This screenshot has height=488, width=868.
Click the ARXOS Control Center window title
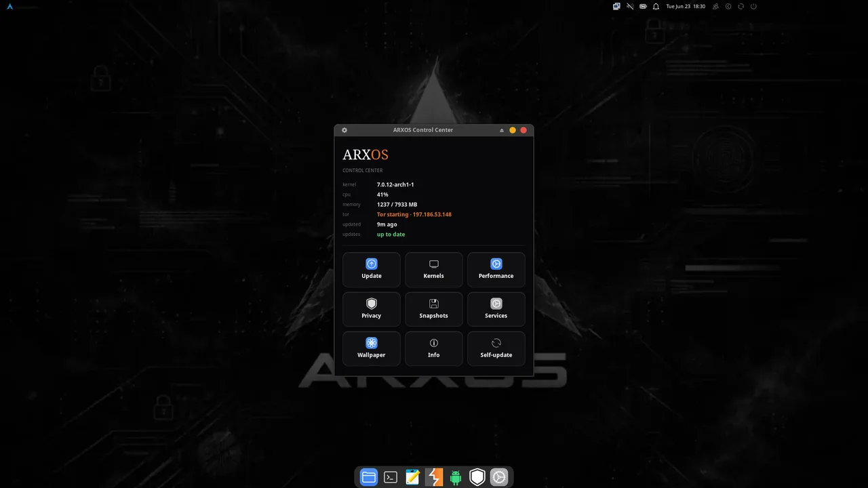(x=423, y=130)
